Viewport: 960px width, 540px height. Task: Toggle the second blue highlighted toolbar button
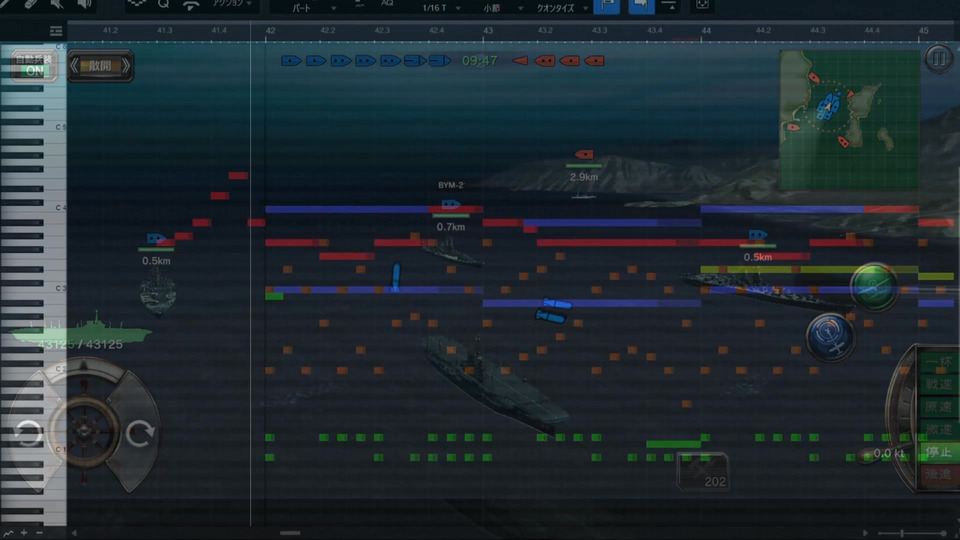coord(641,6)
